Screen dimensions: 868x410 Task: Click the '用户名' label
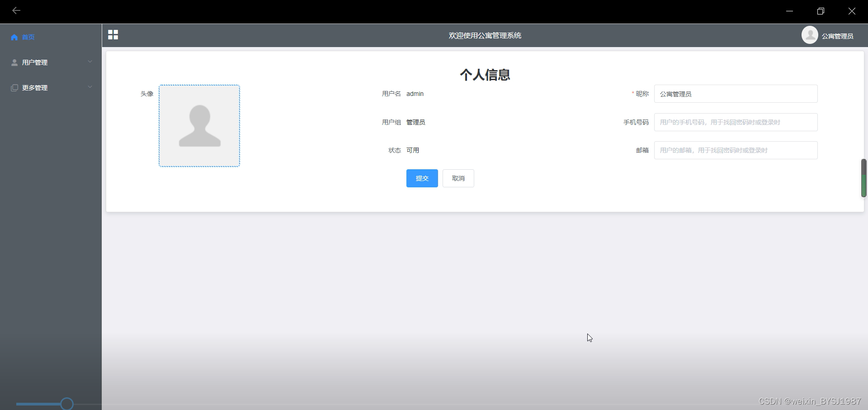tap(392, 94)
